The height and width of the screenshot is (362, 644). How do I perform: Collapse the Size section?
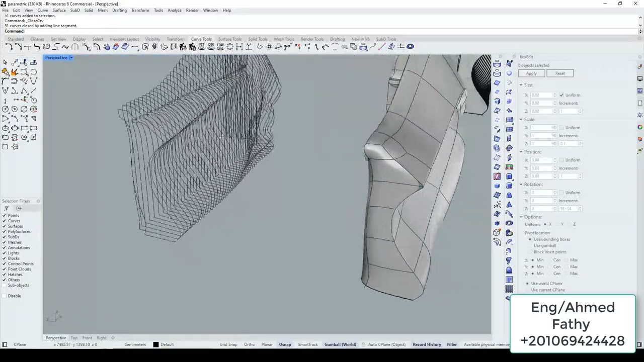[521, 85]
